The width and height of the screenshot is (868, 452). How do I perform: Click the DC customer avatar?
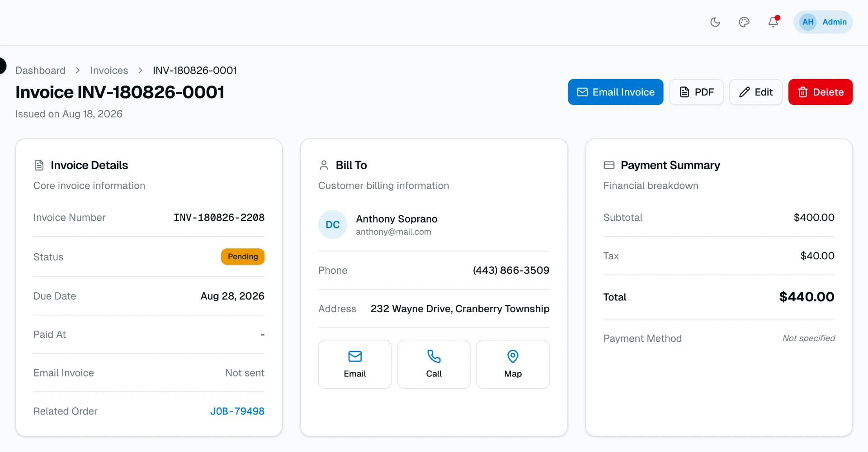pyautogui.click(x=333, y=224)
